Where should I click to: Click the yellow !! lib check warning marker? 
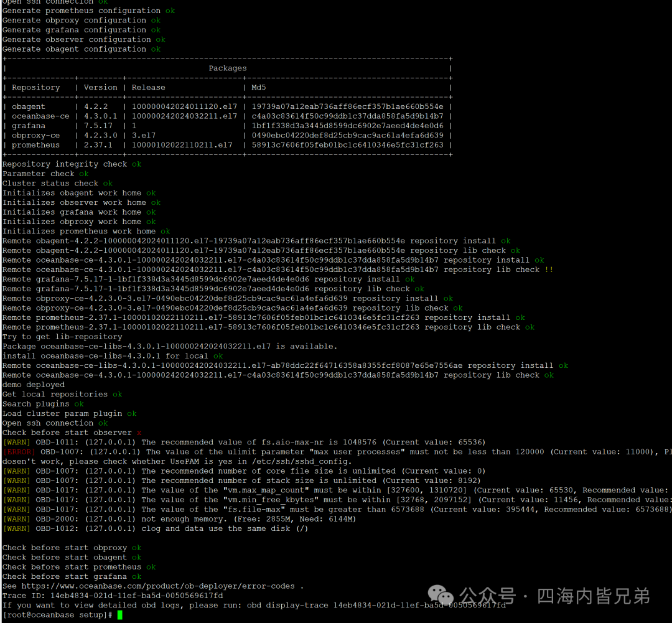click(549, 269)
